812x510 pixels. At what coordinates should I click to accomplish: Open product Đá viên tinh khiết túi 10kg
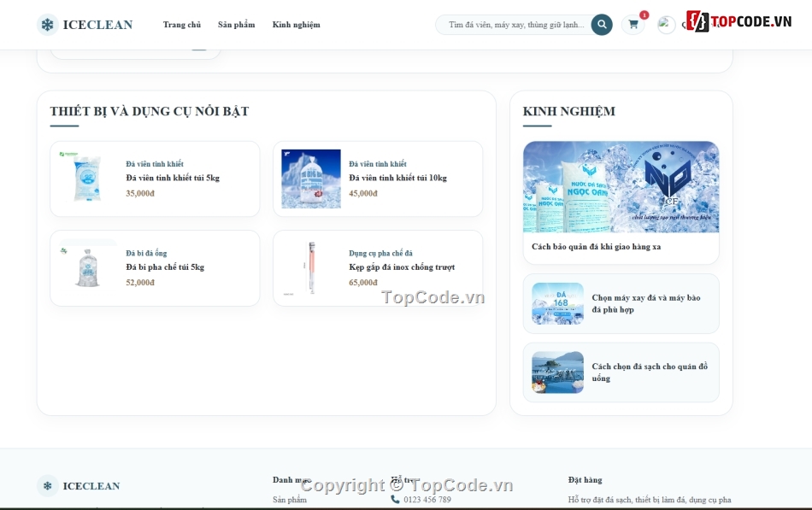[397, 178]
